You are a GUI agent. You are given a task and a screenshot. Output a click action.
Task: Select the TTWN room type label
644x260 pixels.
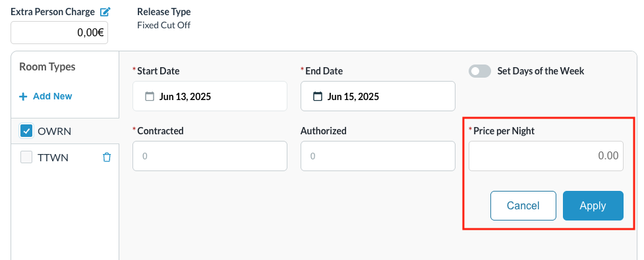tap(53, 158)
